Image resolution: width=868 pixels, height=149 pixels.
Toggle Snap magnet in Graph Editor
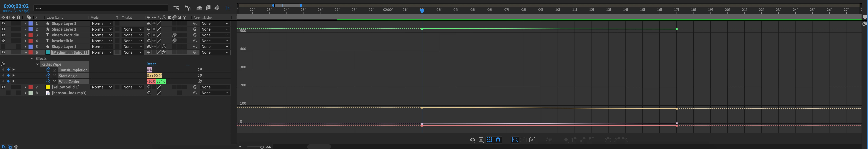click(498, 140)
